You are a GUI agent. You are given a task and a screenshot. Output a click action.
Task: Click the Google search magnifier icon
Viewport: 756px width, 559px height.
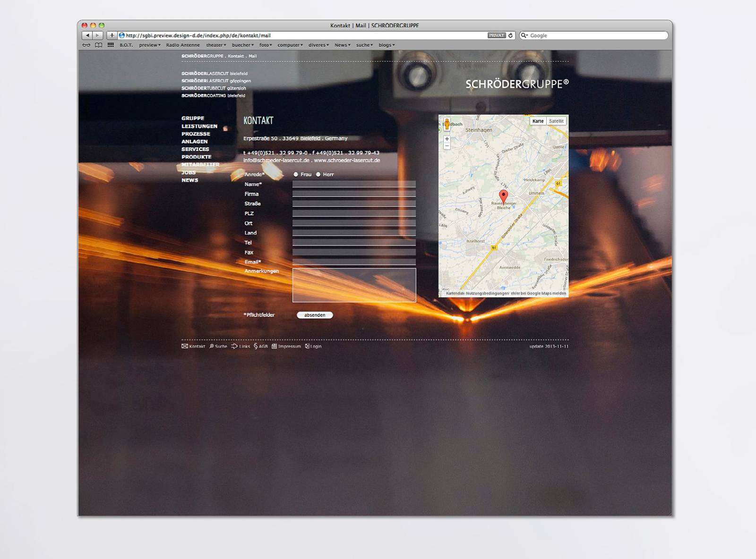524,35
